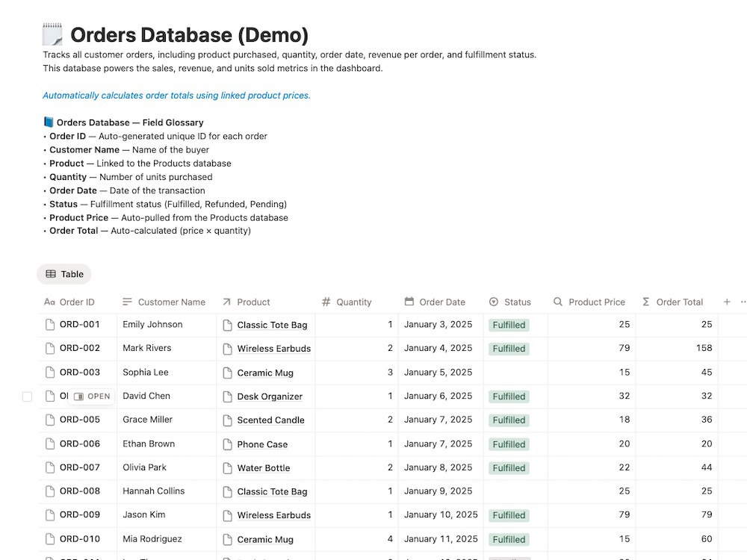
Task: Open the ORD-007 page icon
Action: [50, 467]
